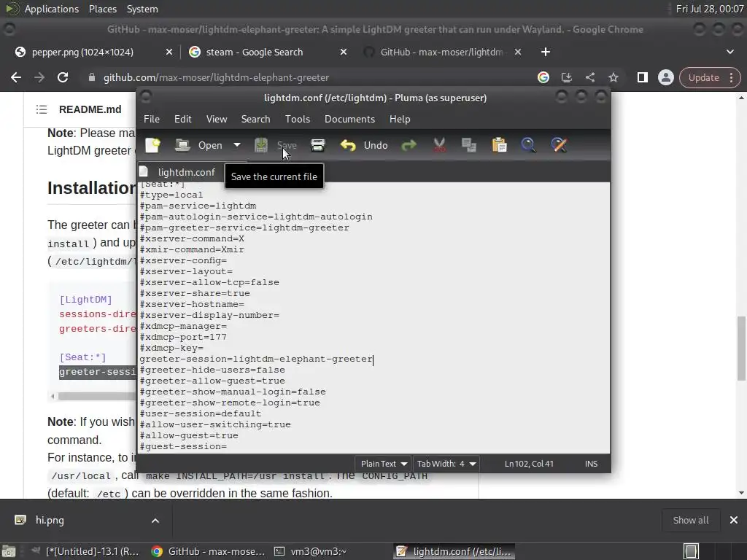The image size is (747, 560).
Task: Click the INS insert mode indicator
Action: pos(591,464)
